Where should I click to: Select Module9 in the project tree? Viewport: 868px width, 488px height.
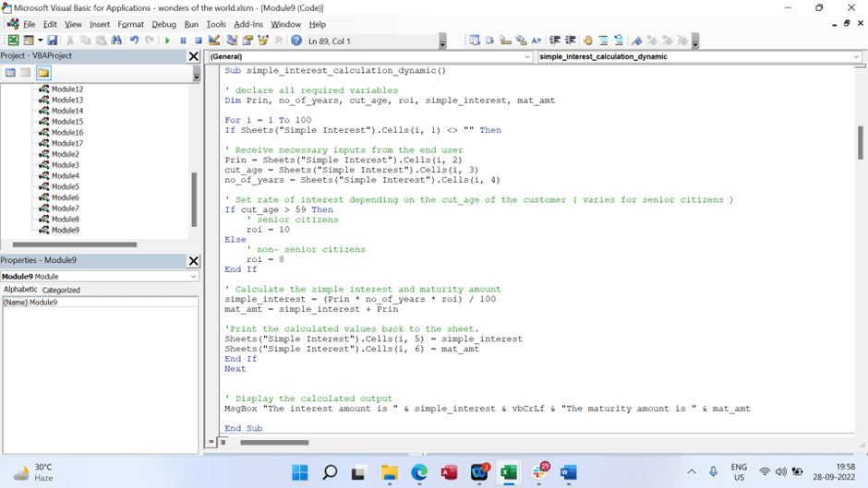66,231
